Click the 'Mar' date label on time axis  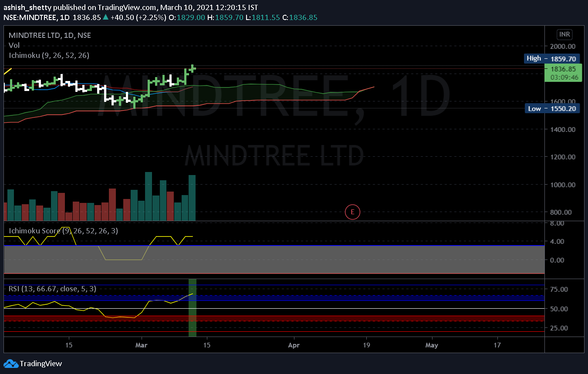[142, 345]
